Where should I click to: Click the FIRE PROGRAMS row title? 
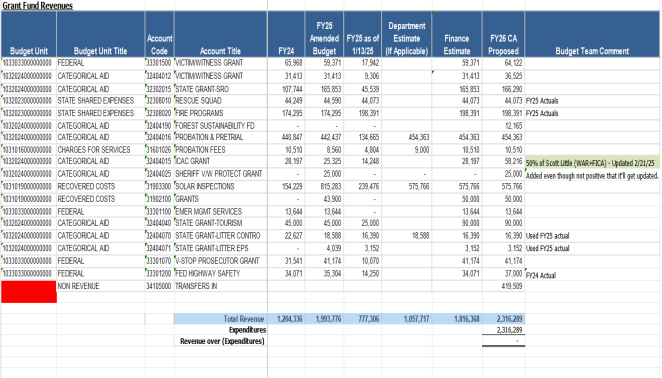220,113
